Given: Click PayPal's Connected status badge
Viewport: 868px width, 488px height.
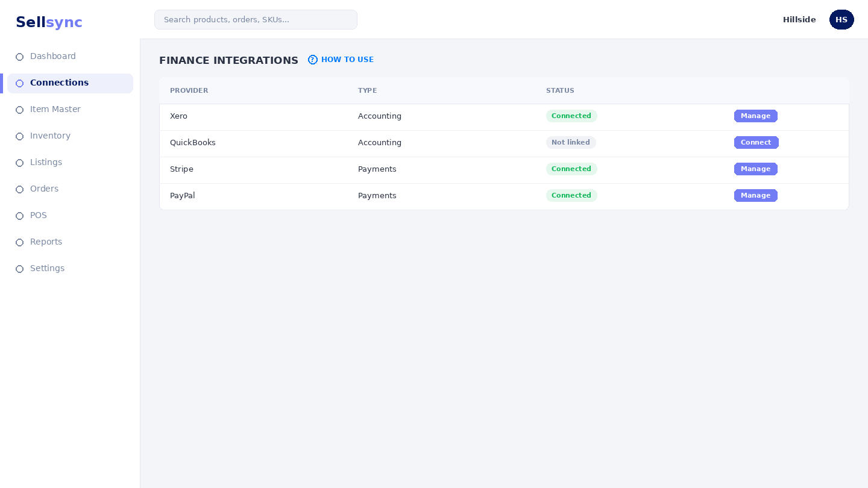Looking at the screenshot, I should point(571,195).
